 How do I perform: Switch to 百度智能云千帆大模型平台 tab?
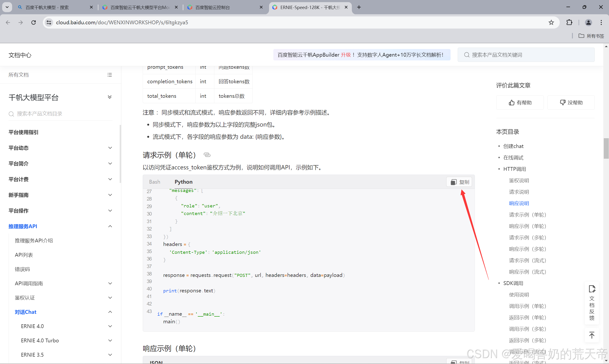(x=140, y=7)
